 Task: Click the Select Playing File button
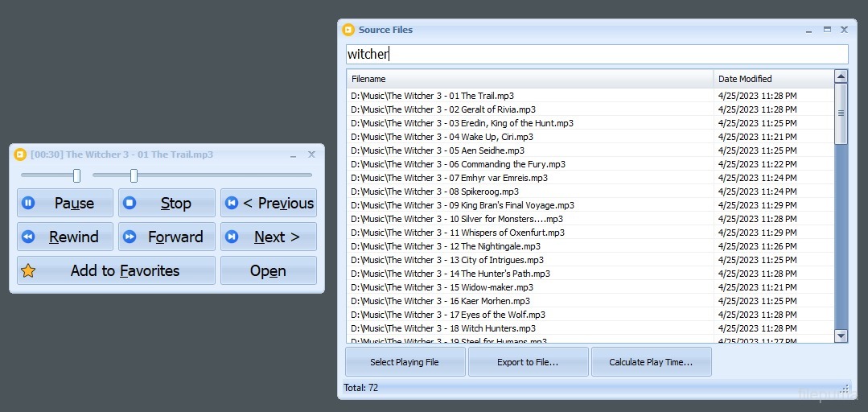point(405,362)
